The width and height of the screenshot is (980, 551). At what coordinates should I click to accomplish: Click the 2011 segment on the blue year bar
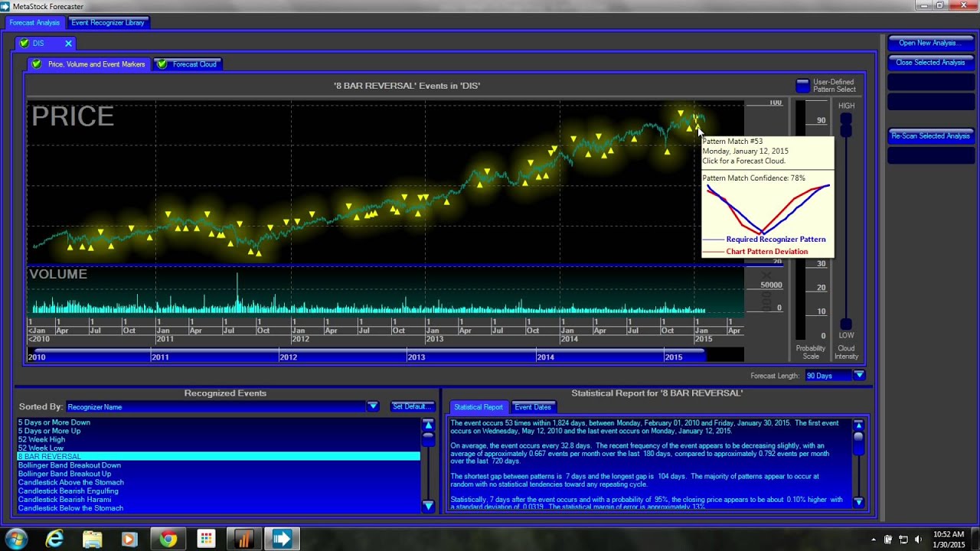[214, 357]
